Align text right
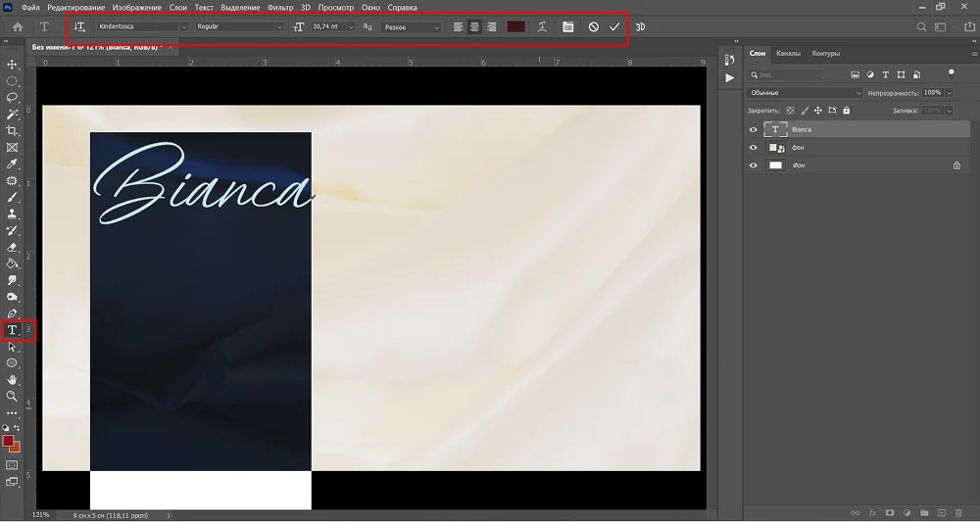The width and height of the screenshot is (980, 522). click(492, 26)
